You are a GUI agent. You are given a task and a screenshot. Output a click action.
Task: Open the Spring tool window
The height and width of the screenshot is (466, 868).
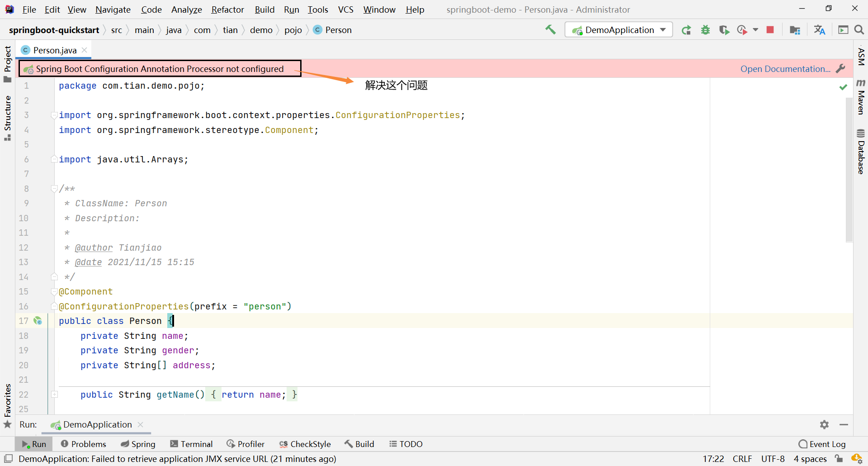coord(138,444)
